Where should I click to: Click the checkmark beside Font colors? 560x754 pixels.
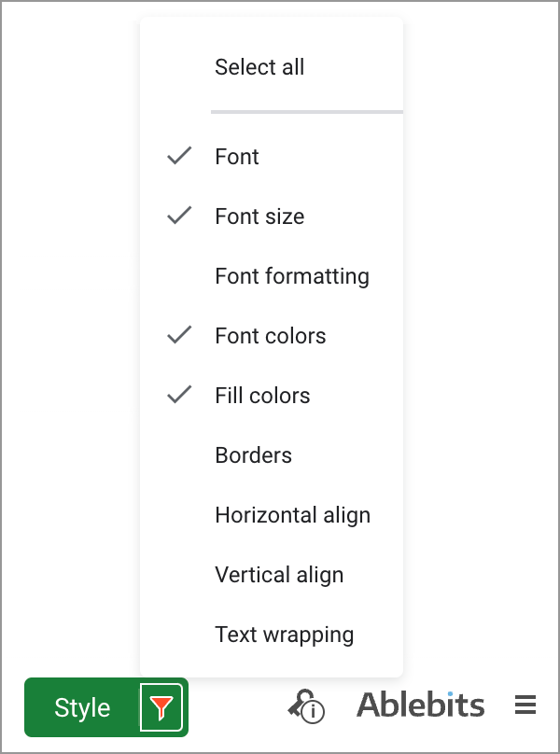(178, 335)
